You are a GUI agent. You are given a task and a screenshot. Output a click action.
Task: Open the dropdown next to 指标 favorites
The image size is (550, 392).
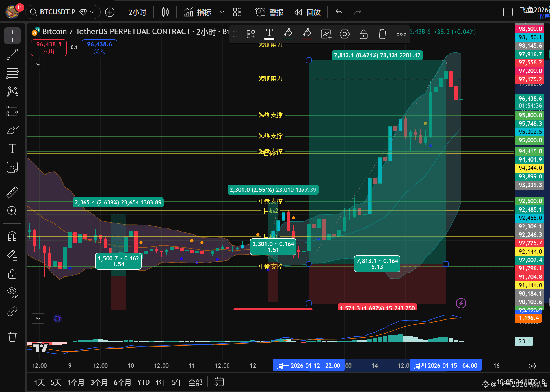pos(222,12)
